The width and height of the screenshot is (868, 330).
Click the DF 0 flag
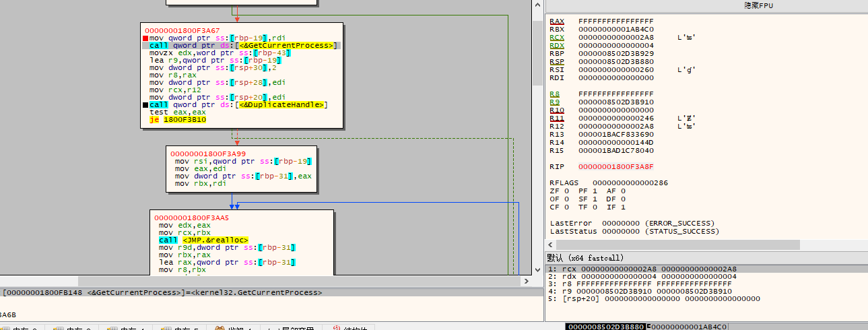tap(616, 199)
